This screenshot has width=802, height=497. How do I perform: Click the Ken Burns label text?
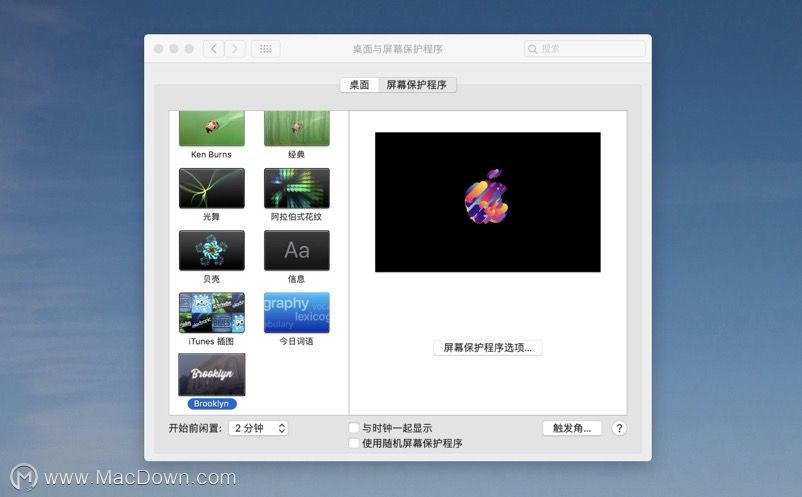tap(211, 154)
